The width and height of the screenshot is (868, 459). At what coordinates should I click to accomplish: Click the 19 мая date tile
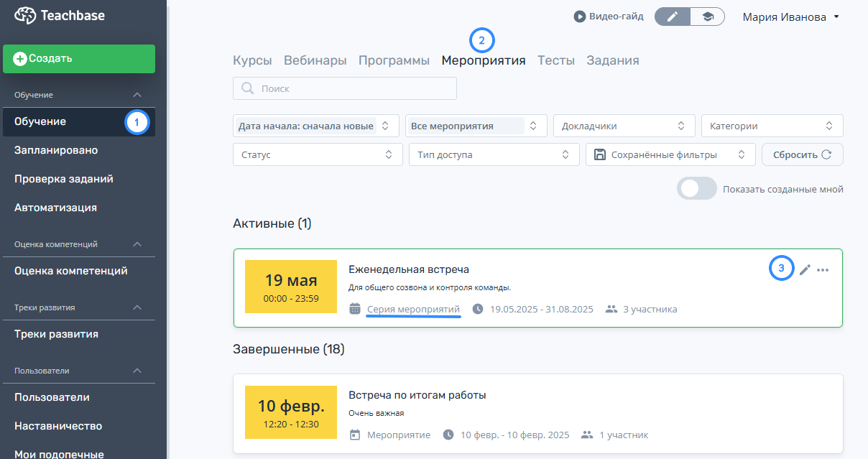click(x=291, y=287)
